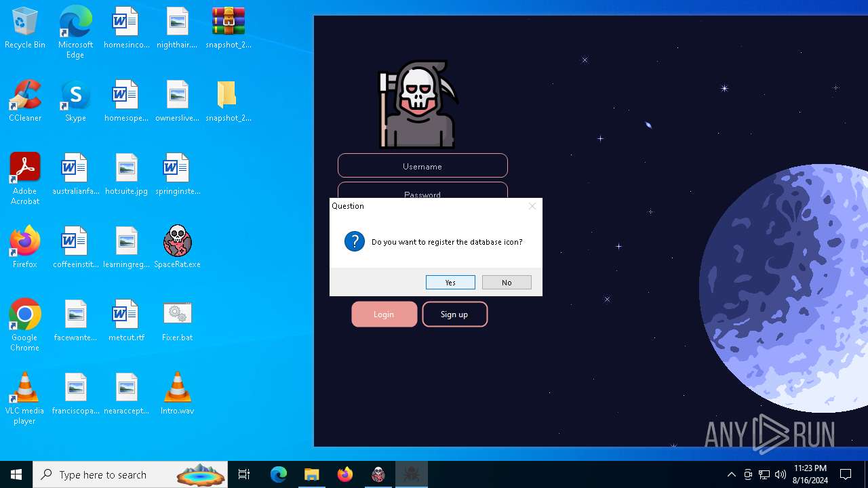This screenshot has height=488, width=868.
Task: Open the notification center
Action: click(846, 474)
